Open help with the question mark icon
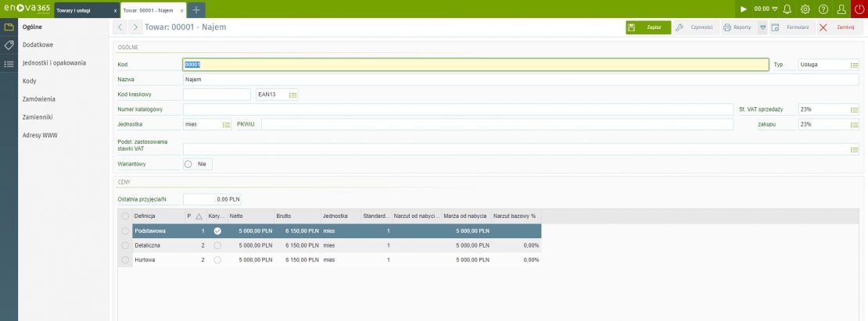Screen dimensions: 868x321 (823, 9)
